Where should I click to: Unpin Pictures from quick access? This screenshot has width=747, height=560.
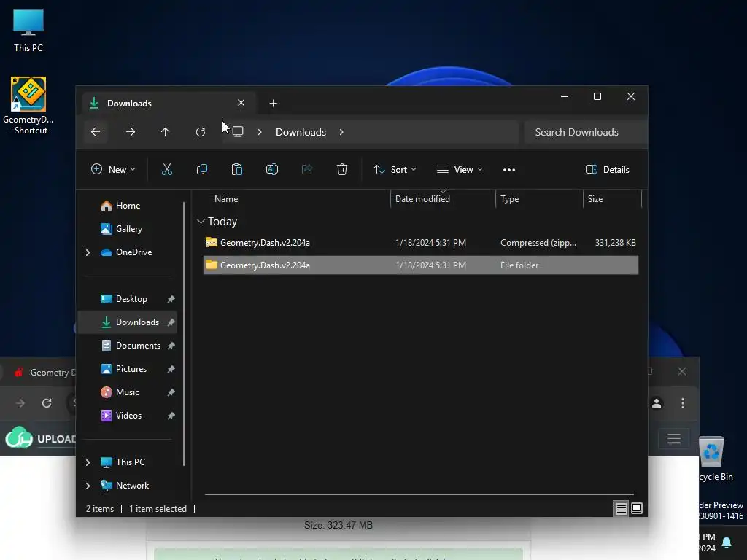[171, 369]
